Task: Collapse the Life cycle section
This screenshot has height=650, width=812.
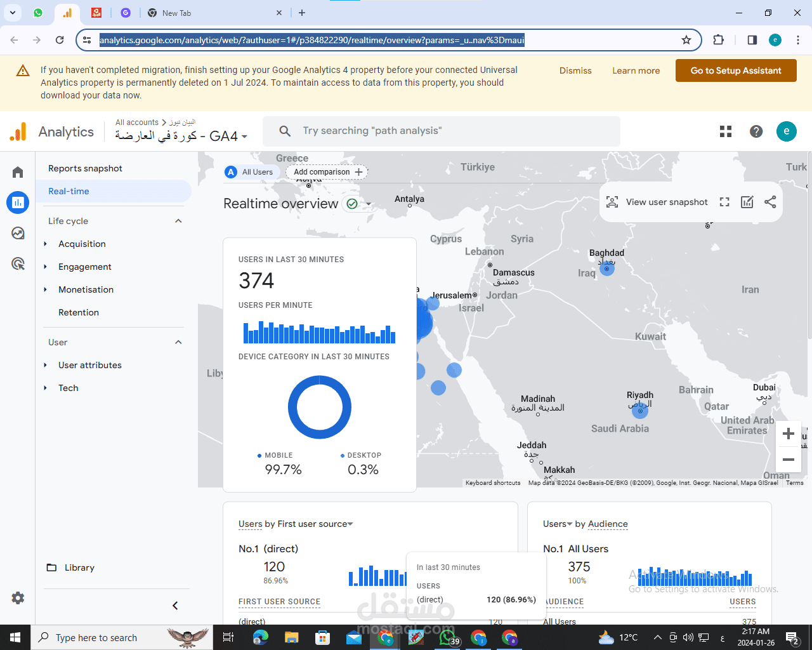Action: coord(178,221)
